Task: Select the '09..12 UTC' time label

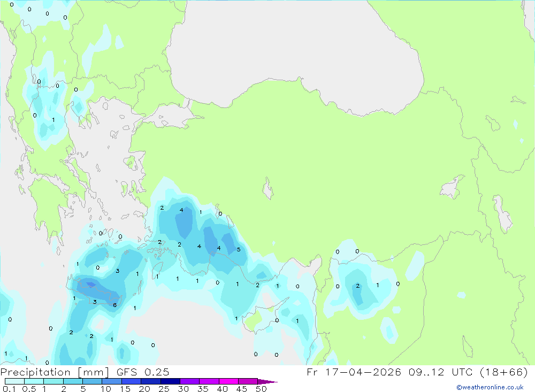Action: pyautogui.click(x=441, y=372)
